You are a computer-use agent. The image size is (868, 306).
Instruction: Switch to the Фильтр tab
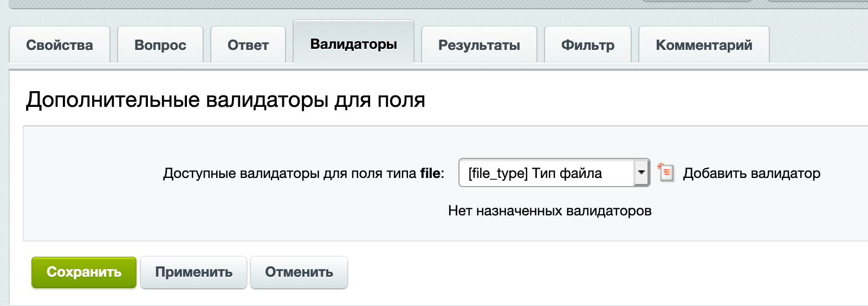pos(588,45)
